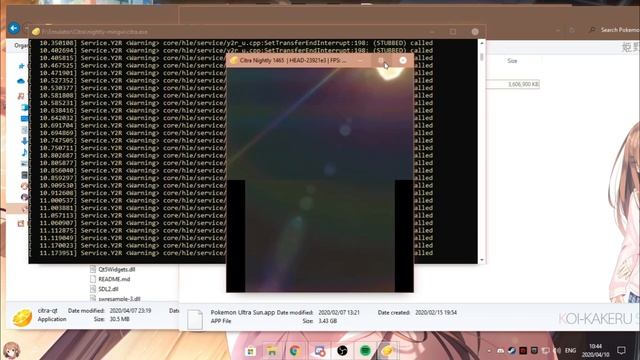Click the 10.350108 console log line
Viewport: 640px width, 360px height.
point(236,43)
